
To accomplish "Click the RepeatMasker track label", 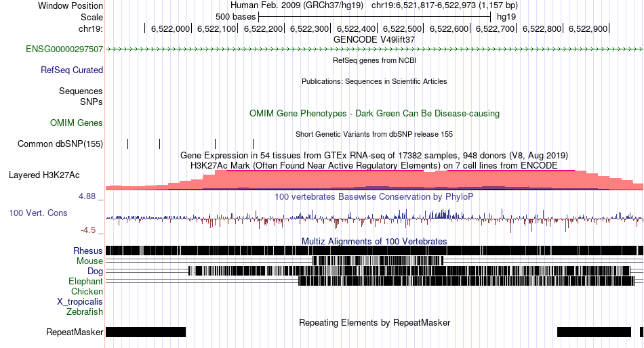I will [75, 332].
